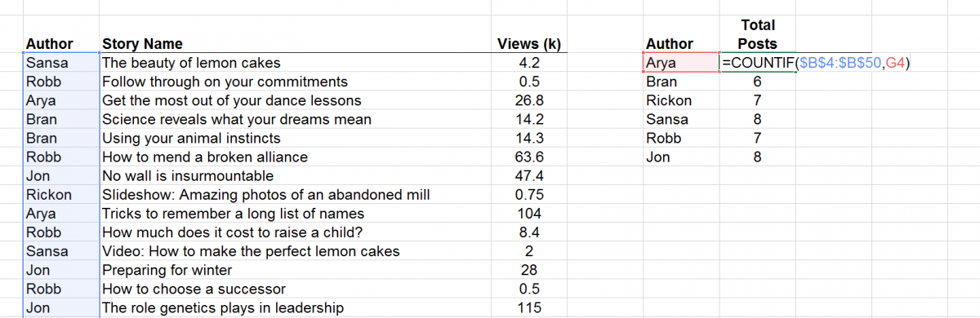Screen dimensions: 980x318
Task: Select the Total Posts header cell
Action: point(758,34)
